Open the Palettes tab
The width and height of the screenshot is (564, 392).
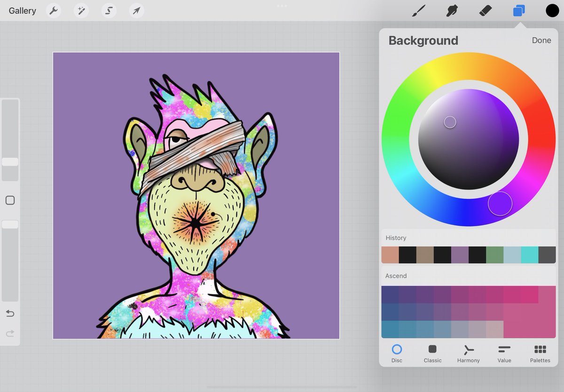click(x=540, y=353)
